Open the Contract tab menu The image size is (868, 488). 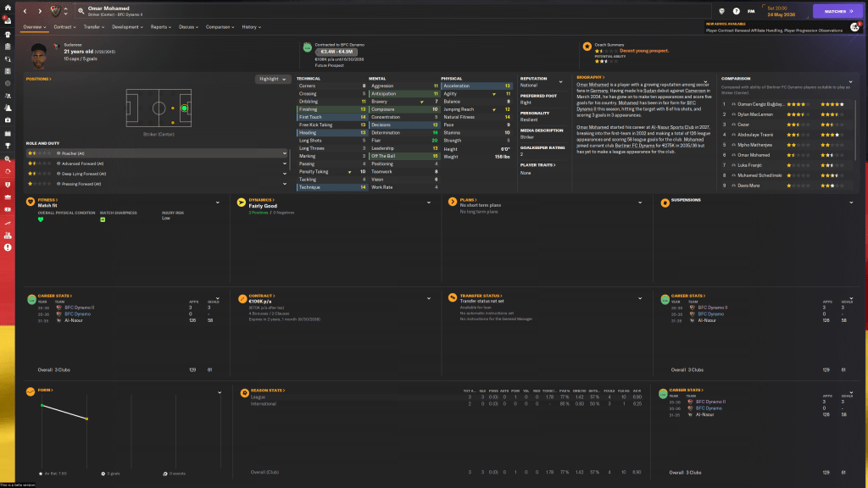(x=64, y=27)
